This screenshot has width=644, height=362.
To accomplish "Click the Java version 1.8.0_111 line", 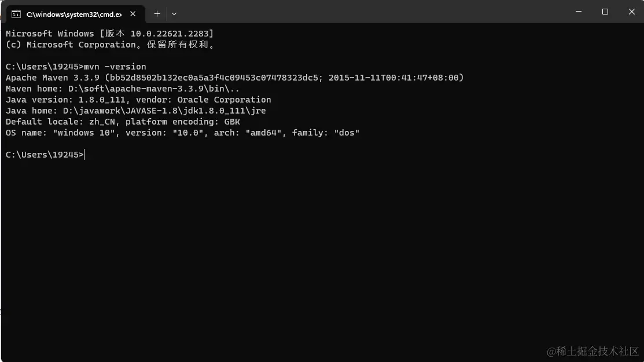I will click(138, 100).
